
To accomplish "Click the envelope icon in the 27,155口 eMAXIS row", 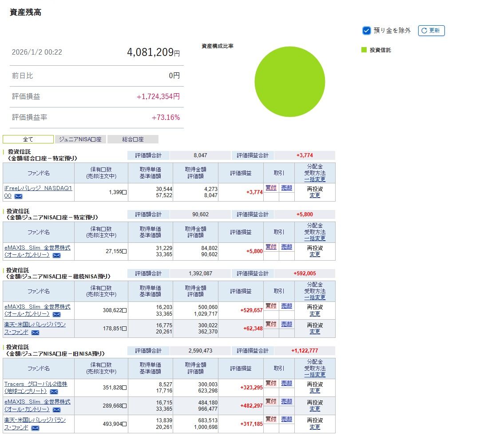I will coord(56,255).
